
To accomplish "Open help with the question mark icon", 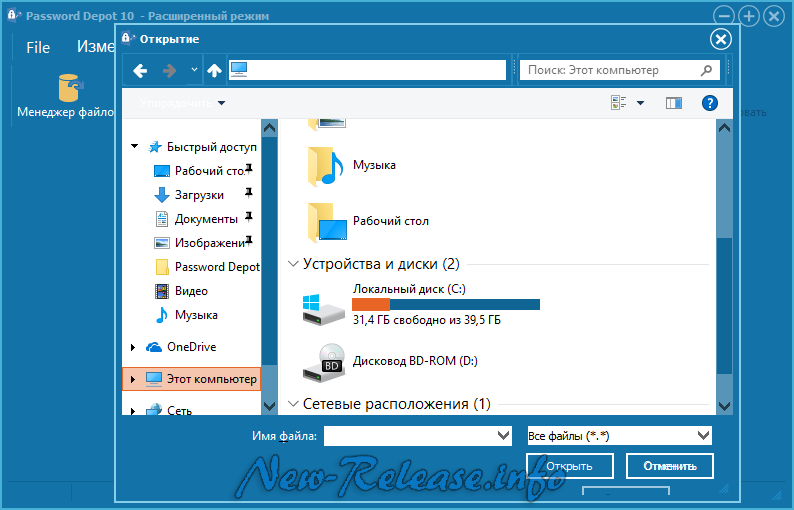I will point(709,103).
